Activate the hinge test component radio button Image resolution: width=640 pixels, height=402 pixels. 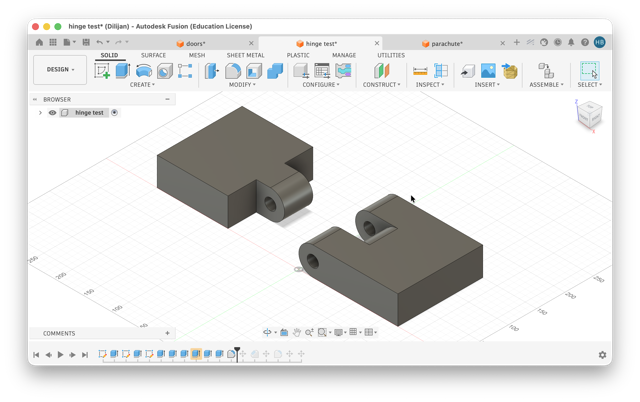point(115,113)
